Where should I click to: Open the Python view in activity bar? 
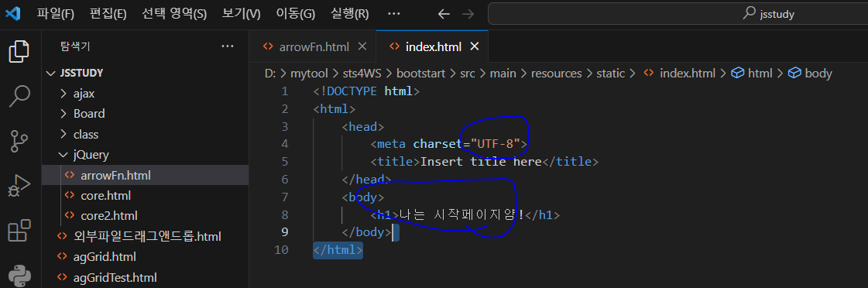19,276
